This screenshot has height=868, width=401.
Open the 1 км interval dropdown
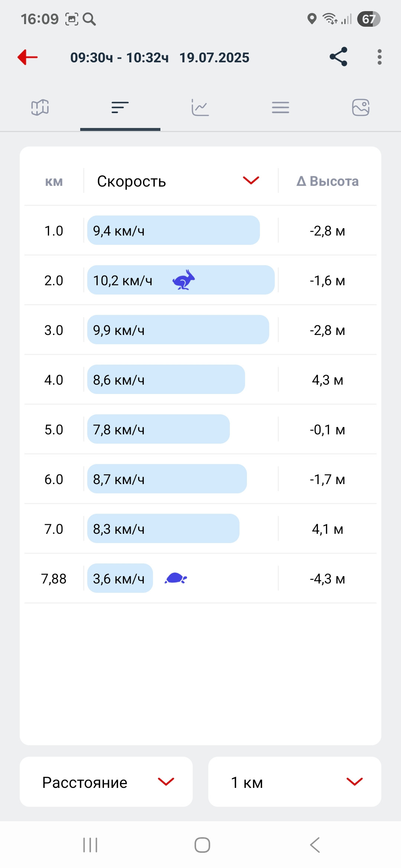(x=295, y=782)
